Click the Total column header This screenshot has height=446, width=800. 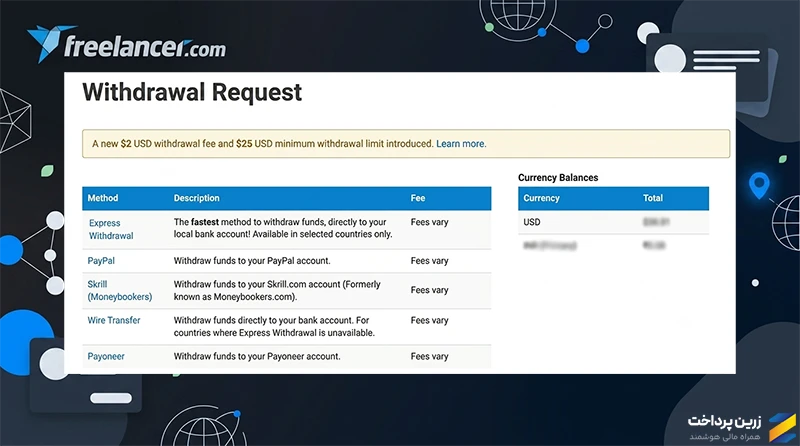tap(653, 198)
